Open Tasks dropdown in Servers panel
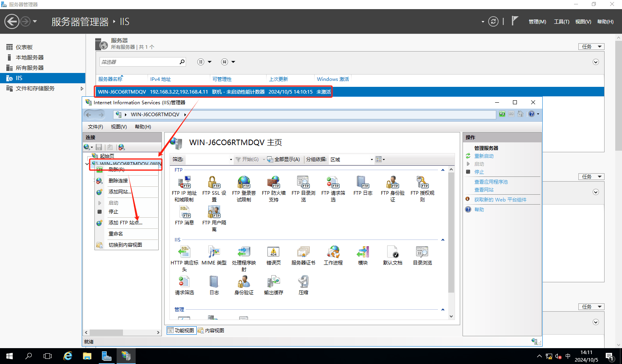Image resolution: width=622 pixels, height=364 pixels. (591, 47)
